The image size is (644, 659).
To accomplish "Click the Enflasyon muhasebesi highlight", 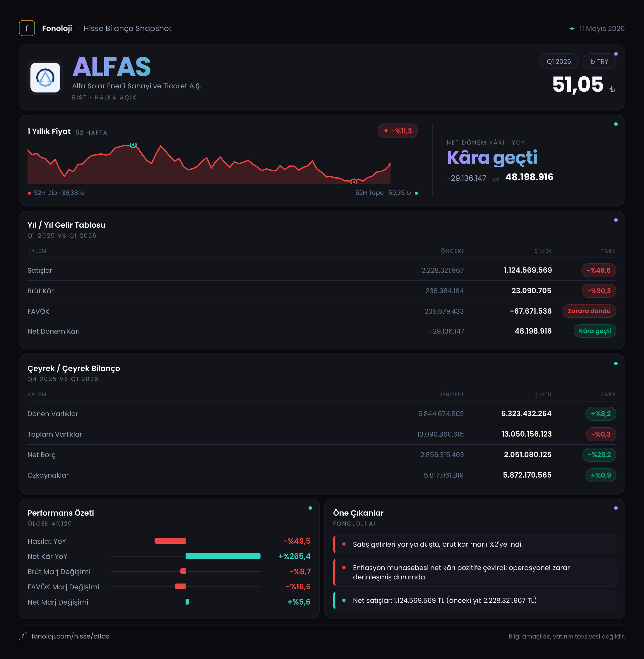I will [475, 572].
